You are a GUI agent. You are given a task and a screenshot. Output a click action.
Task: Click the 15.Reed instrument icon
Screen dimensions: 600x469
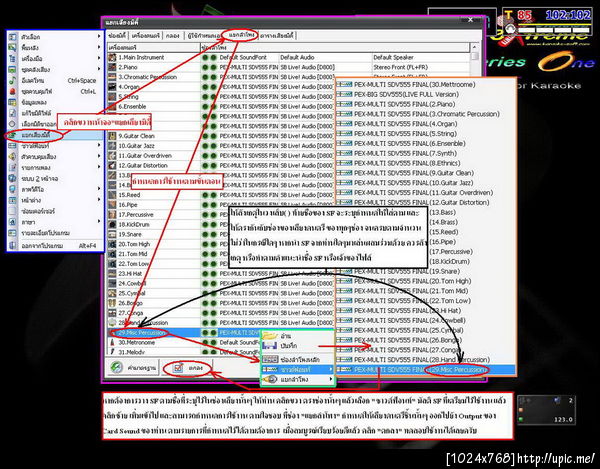tap(112, 195)
